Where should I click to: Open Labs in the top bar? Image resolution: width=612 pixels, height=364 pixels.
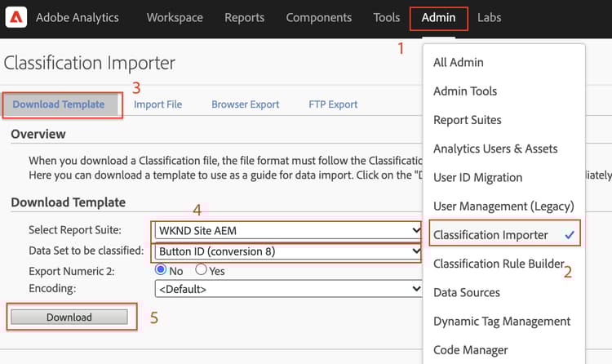(x=490, y=17)
